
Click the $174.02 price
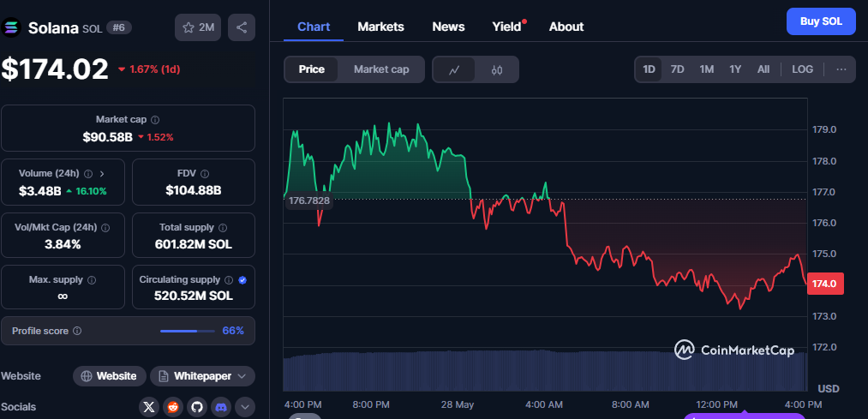pos(55,69)
